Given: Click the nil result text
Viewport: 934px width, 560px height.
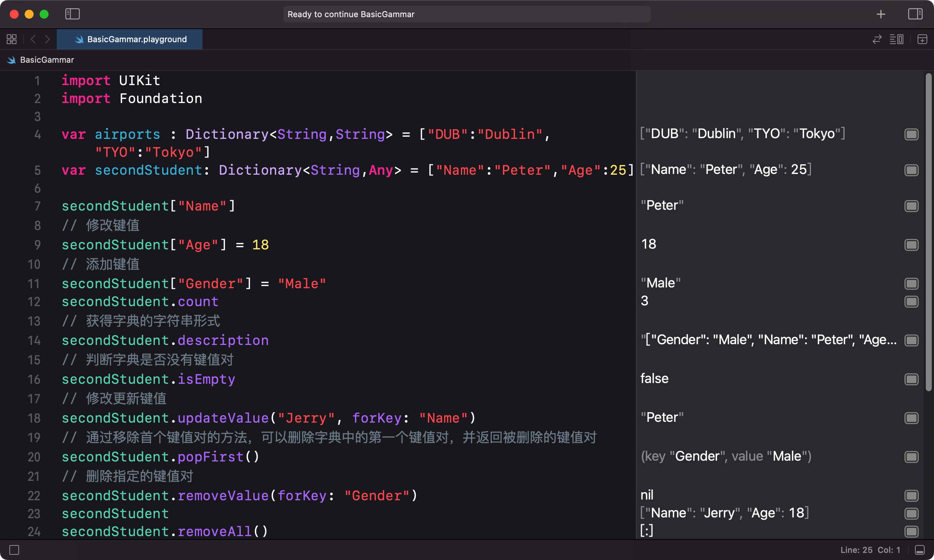Looking at the screenshot, I should 647,495.
